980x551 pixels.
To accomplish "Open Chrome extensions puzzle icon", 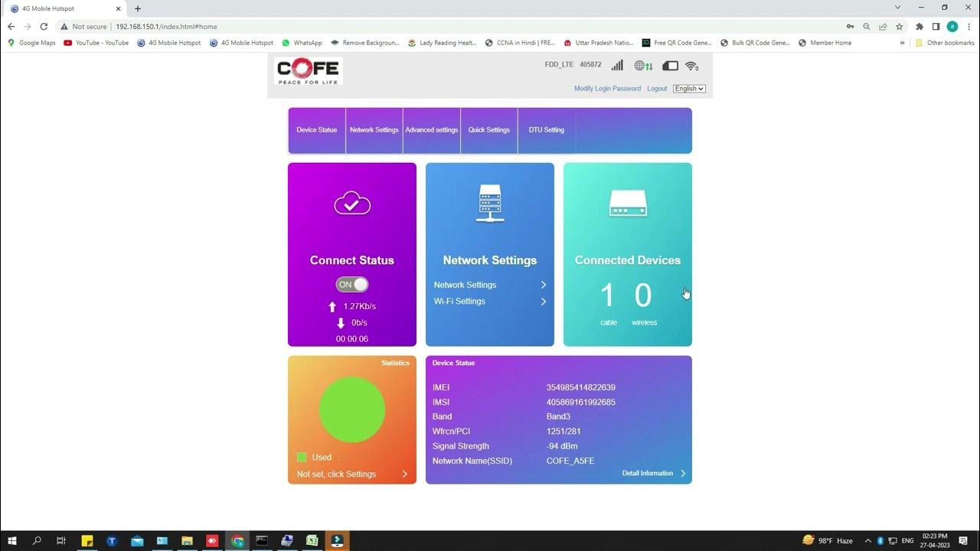I will [x=920, y=26].
